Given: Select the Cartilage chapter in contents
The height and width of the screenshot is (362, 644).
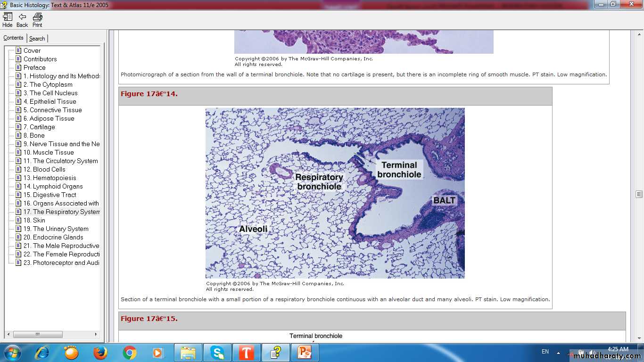Looking at the screenshot, I should (42, 127).
